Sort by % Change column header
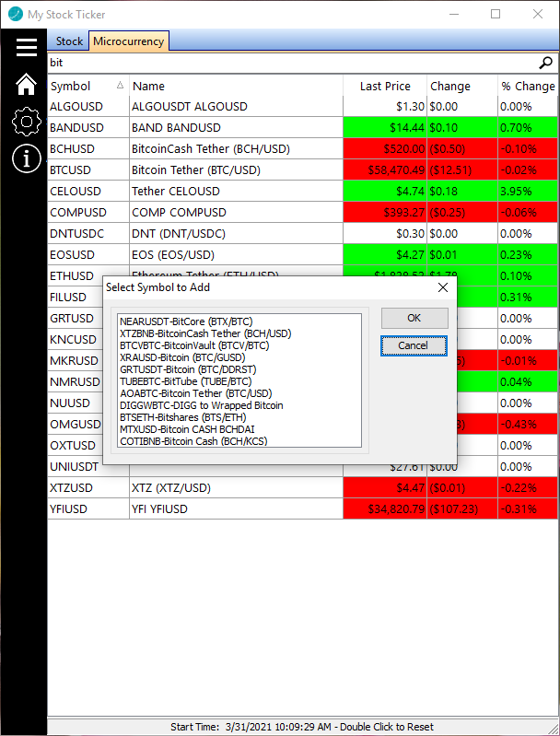 point(528,86)
